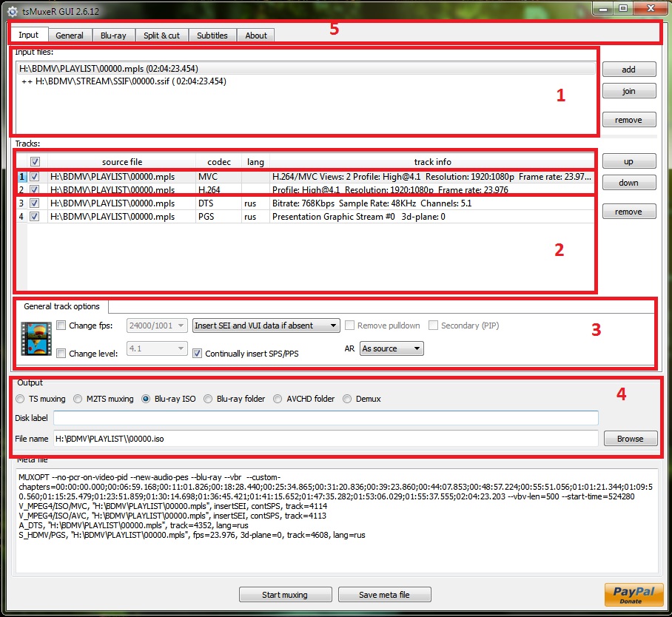Click Browse to choose output file
The image size is (672, 617).
pyautogui.click(x=630, y=439)
